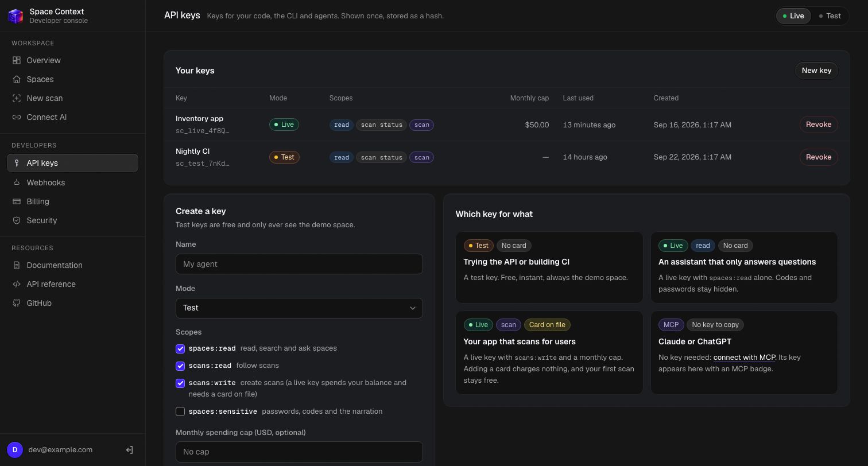
Task: Follow the connect with MCP link
Action: (x=744, y=358)
